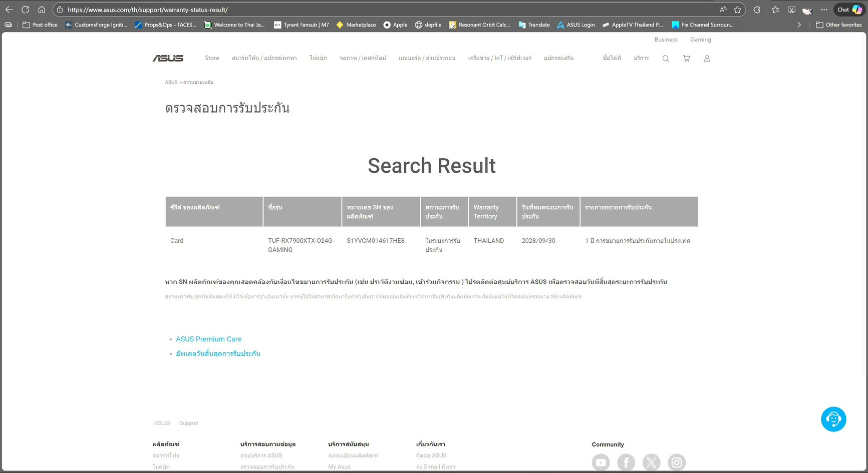Select the Business link at top
The height and width of the screenshot is (473, 868).
[666, 40]
